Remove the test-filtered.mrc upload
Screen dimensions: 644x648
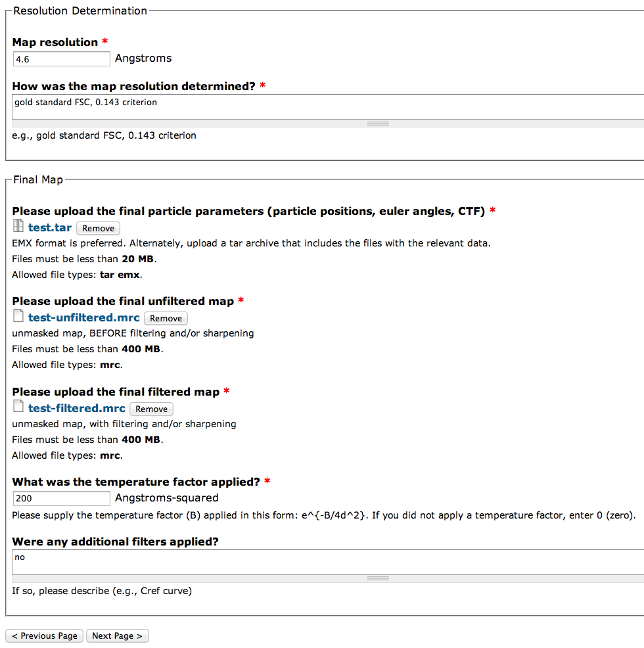click(x=151, y=409)
